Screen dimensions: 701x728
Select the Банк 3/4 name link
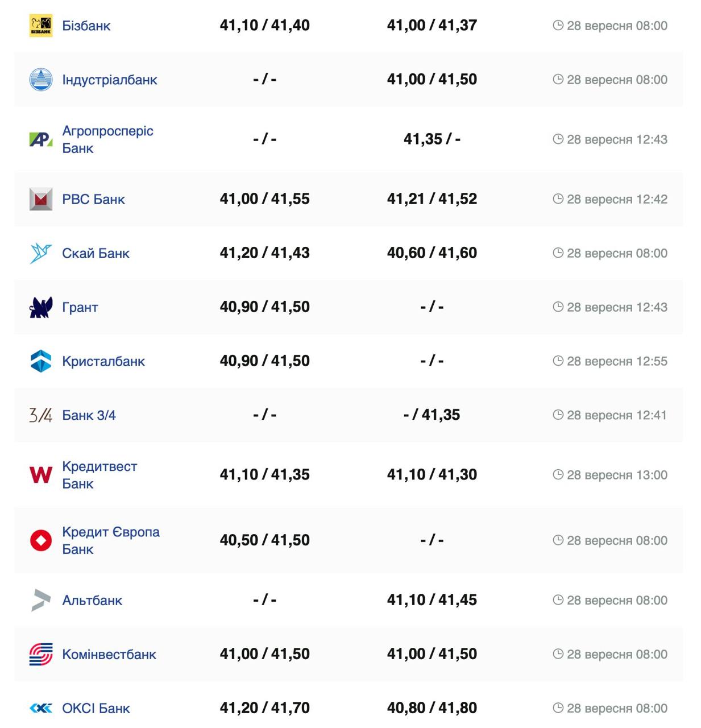89,415
